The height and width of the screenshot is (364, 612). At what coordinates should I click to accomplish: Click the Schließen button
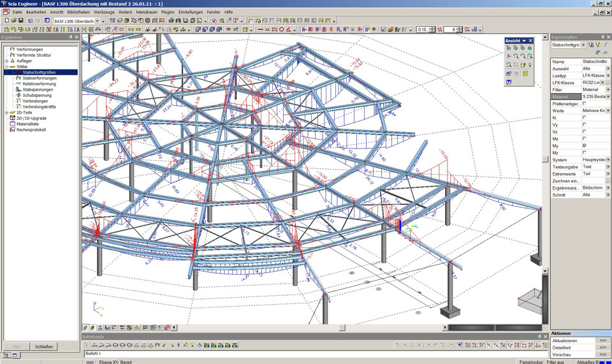tap(44, 346)
